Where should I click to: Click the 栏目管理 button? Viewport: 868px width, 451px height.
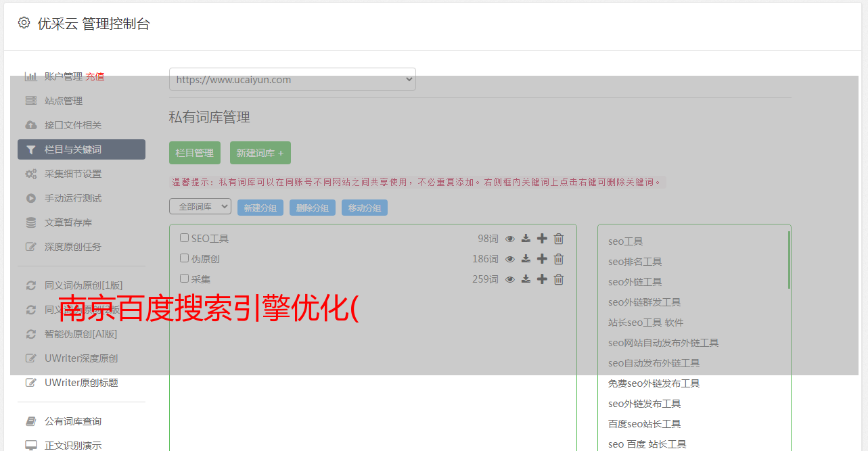pyautogui.click(x=195, y=153)
